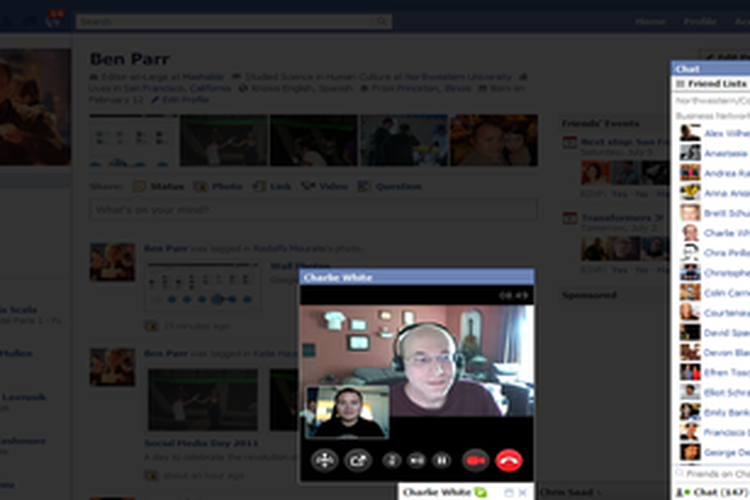Click the calendar icon beside the Transformers event
This screenshot has width=750, height=500.
[x=570, y=218]
